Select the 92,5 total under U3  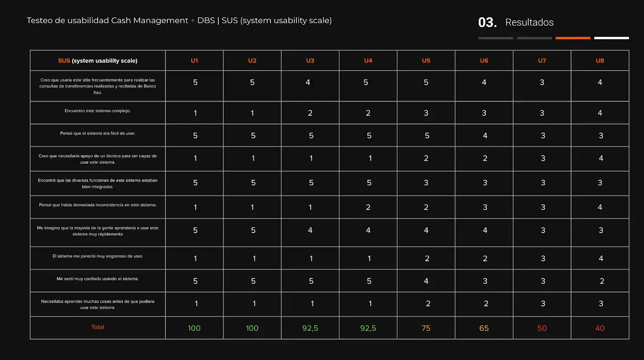pos(310,328)
